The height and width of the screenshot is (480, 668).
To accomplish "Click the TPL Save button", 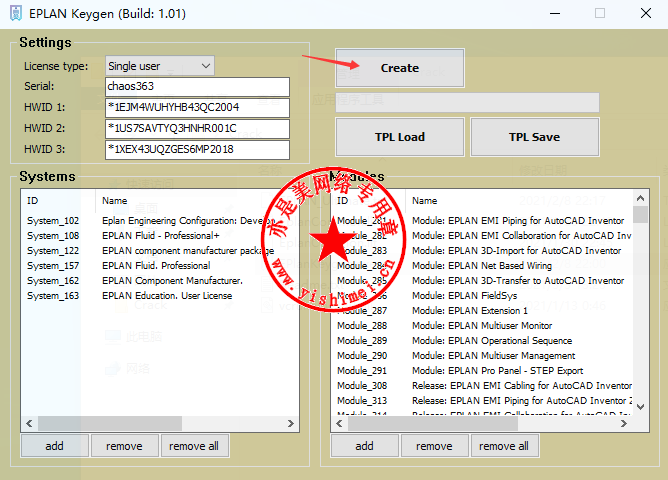I will [x=534, y=137].
